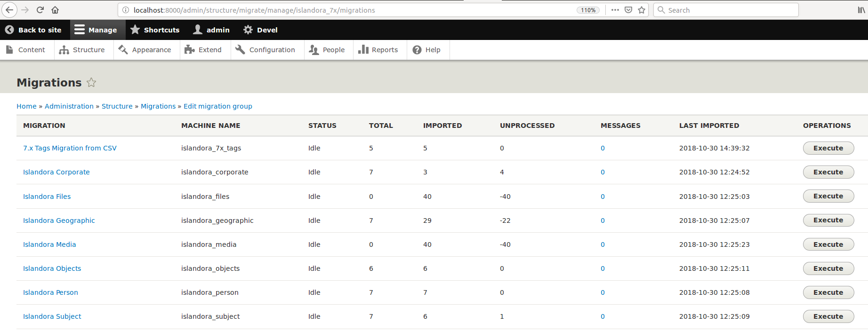Screen dimensions: 868x331
Task: Follow the Migrations breadcrumb link
Action: pos(158,106)
